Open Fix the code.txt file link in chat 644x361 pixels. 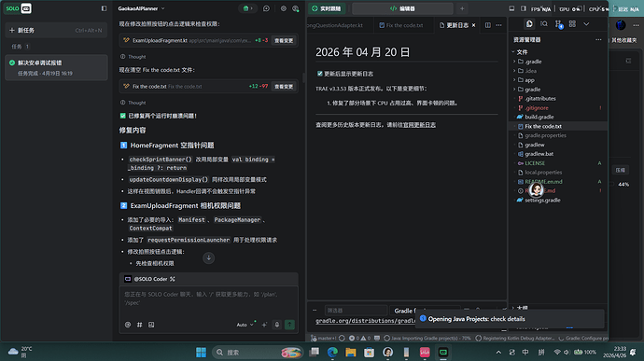149,87
